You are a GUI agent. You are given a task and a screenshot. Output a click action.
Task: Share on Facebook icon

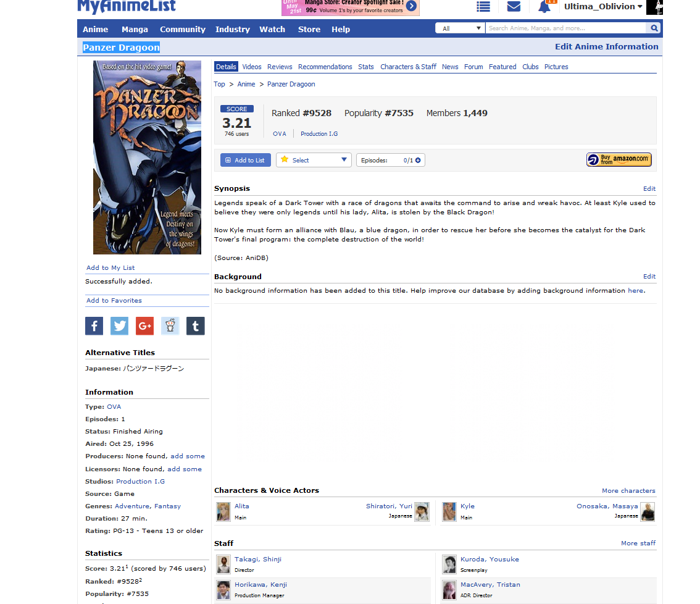click(x=94, y=326)
